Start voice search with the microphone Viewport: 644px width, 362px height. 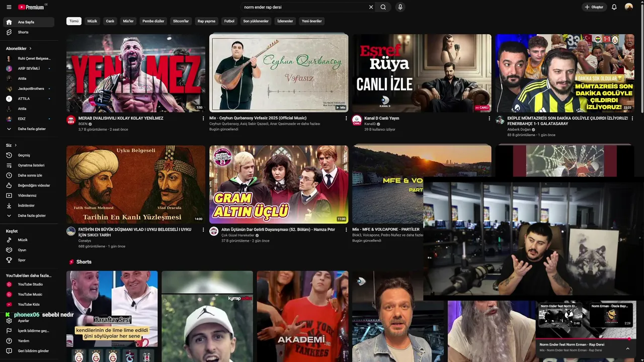click(400, 7)
